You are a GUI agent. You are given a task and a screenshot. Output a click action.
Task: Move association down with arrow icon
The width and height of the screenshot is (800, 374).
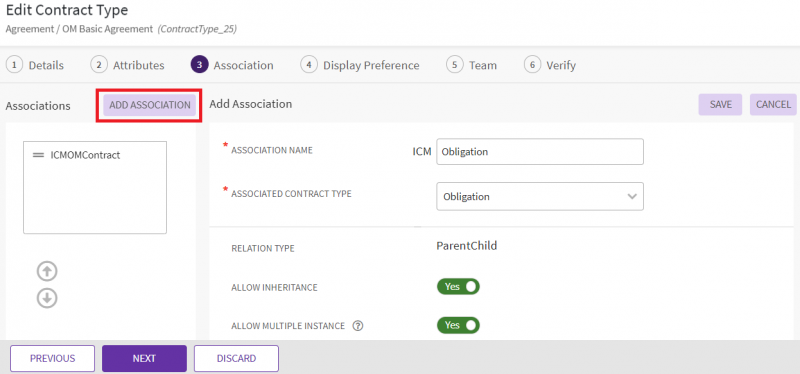click(47, 298)
